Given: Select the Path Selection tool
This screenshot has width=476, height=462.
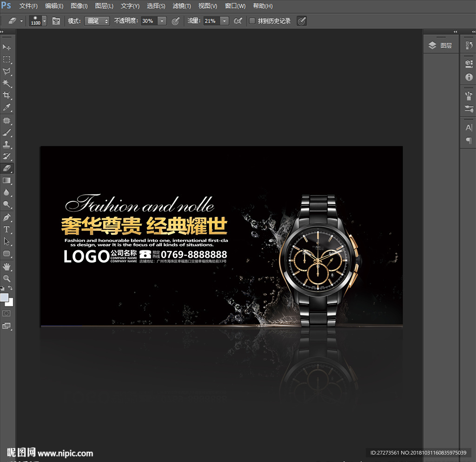Looking at the screenshot, I should pos(7,241).
